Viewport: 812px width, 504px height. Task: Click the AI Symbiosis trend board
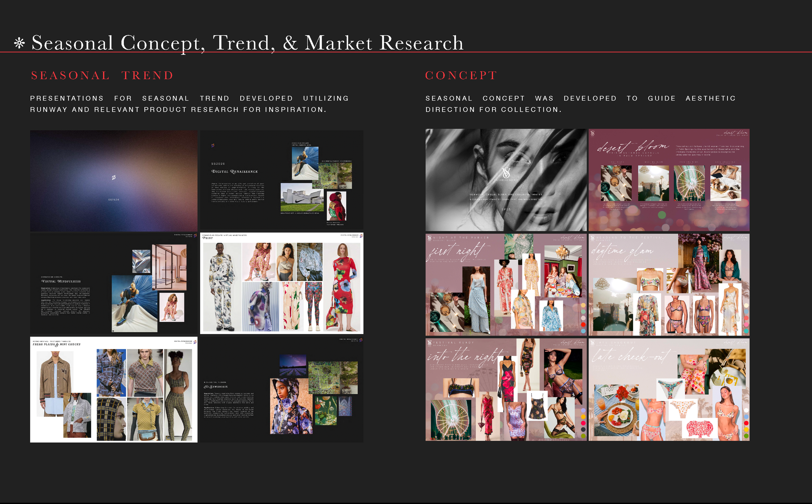[282, 389]
